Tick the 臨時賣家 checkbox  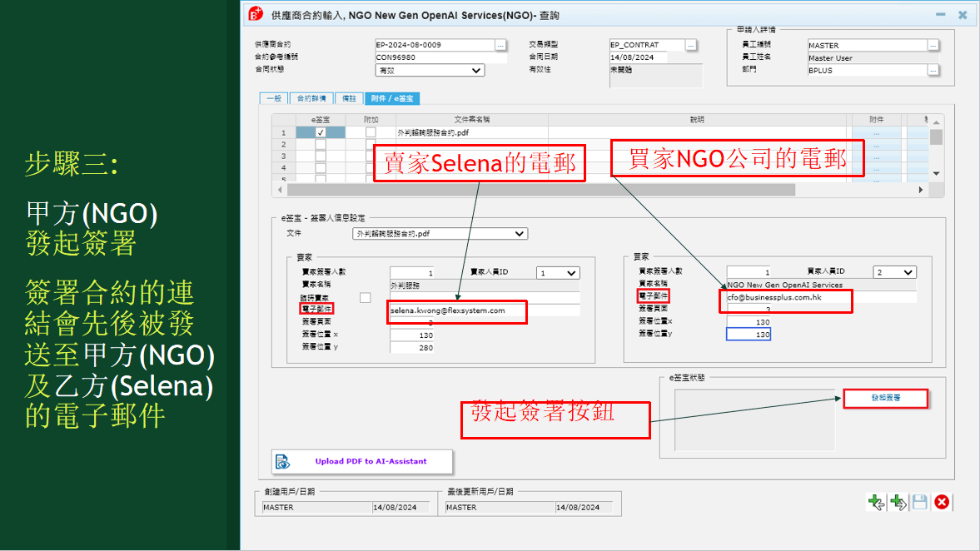pos(365,297)
